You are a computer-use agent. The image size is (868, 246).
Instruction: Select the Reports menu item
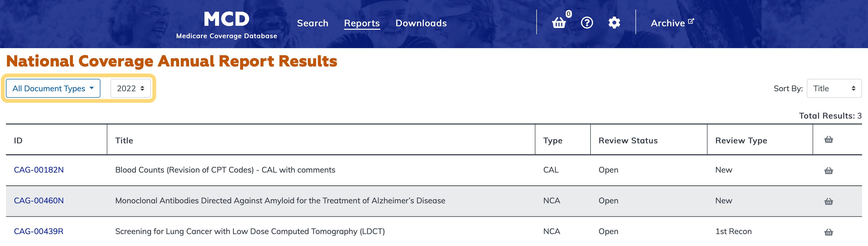tap(361, 23)
